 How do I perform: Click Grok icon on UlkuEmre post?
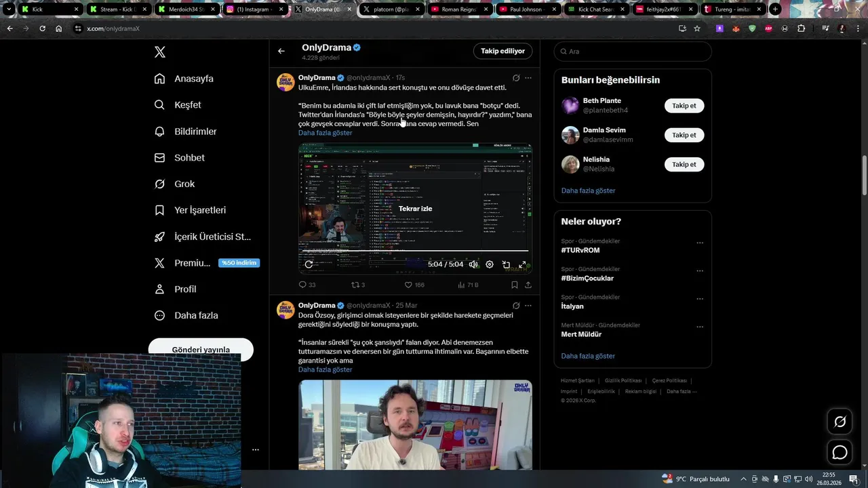[516, 78]
